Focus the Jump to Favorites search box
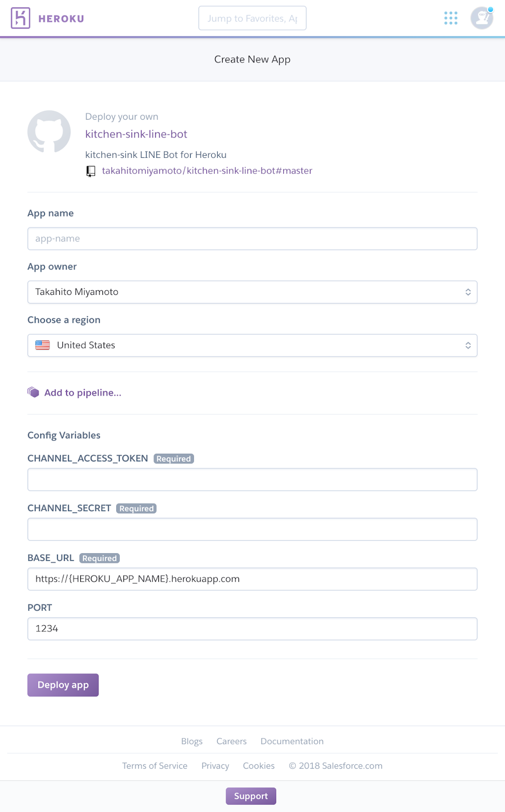The width and height of the screenshot is (505, 812). [x=252, y=18]
